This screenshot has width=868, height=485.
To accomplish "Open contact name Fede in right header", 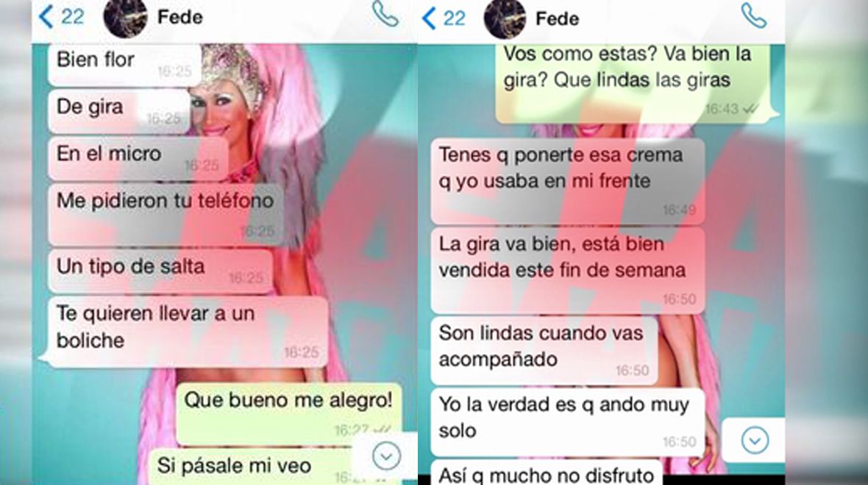I will tap(558, 19).
